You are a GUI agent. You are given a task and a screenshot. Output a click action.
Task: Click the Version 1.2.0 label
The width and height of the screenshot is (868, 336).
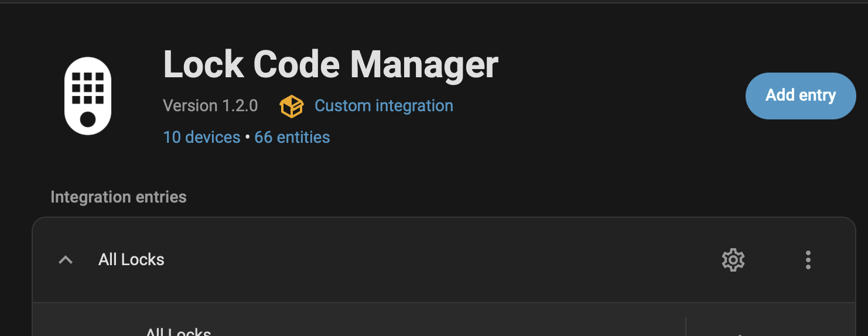click(210, 106)
